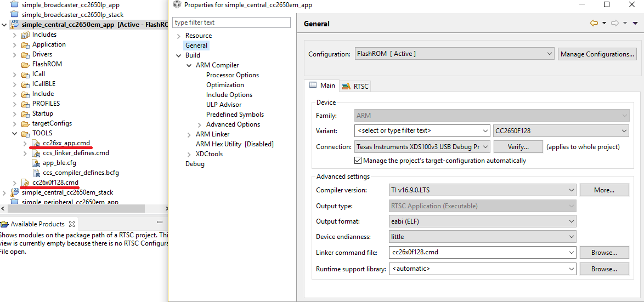Click simple_broadcaster_cc2650lp_app project icon
644x302 pixels.
click(x=15, y=5)
